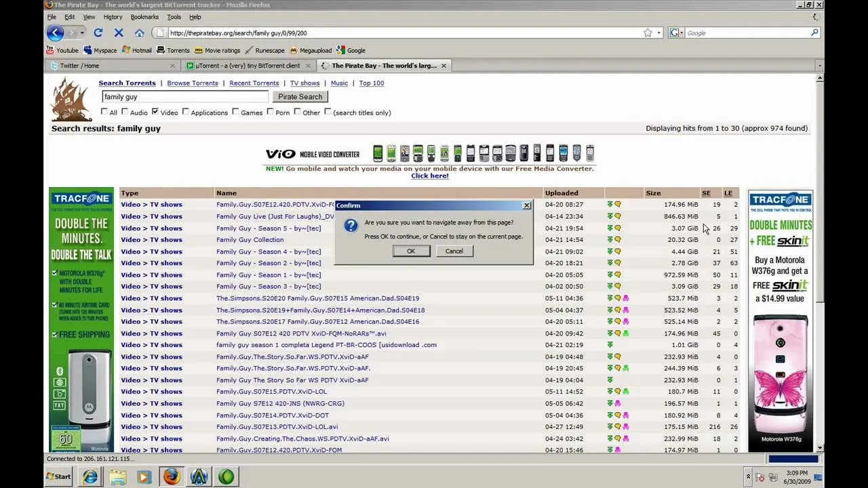Open the History menu
Screen dimensions: 868x488
(x=113, y=17)
